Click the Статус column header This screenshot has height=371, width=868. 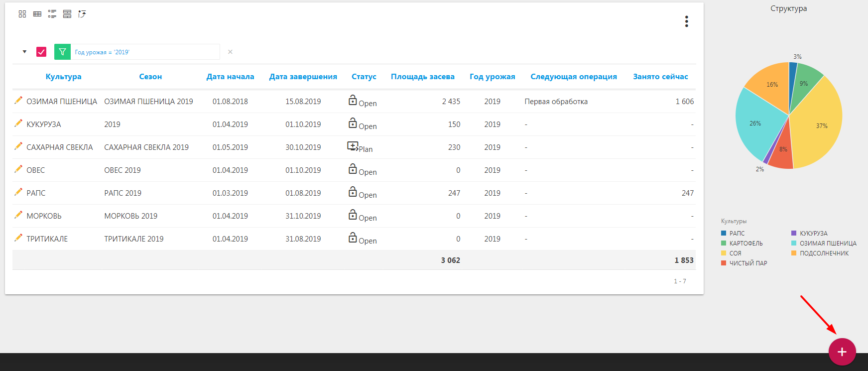click(364, 77)
